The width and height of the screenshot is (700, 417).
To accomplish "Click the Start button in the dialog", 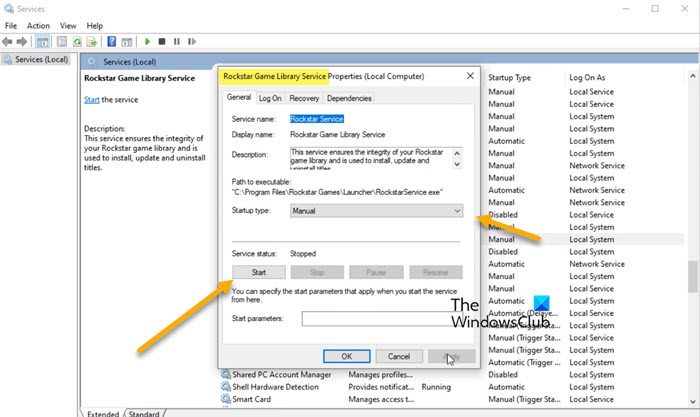I will (259, 272).
